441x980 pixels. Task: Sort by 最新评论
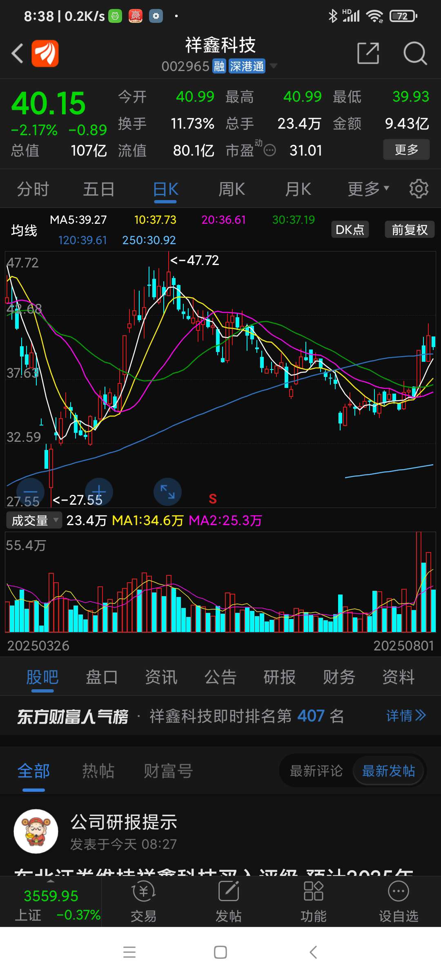(316, 771)
